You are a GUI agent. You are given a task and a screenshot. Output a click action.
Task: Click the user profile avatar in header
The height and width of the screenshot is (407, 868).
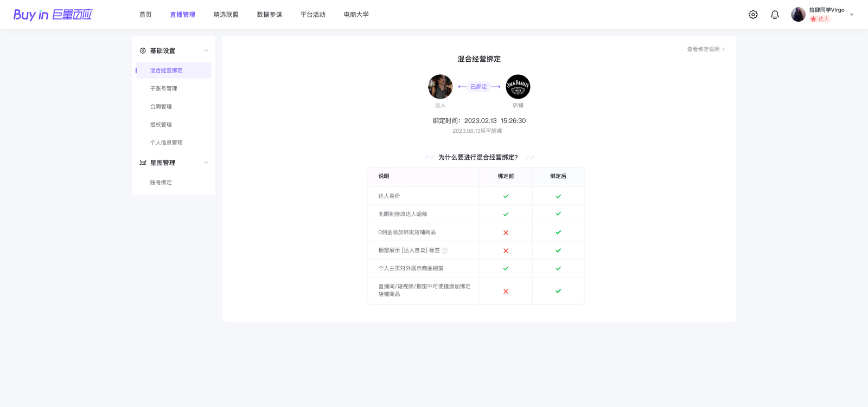click(x=798, y=15)
